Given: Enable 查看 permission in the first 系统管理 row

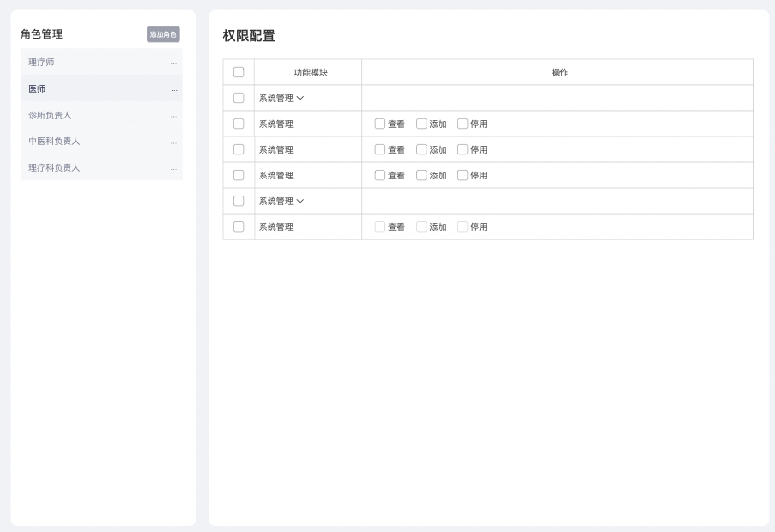Looking at the screenshot, I should click(378, 123).
